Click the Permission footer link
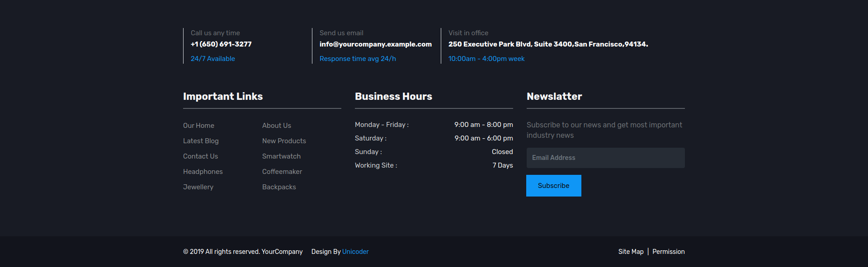This screenshot has height=267, width=868. 668,252
